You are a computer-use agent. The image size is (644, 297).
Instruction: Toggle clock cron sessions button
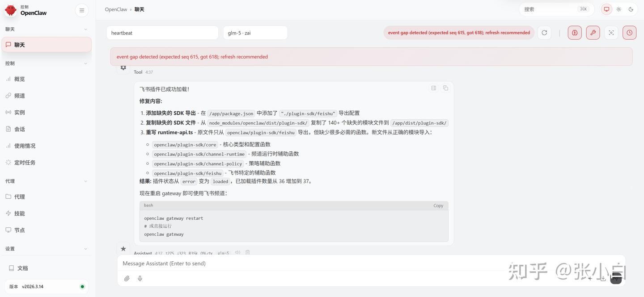[x=629, y=33]
